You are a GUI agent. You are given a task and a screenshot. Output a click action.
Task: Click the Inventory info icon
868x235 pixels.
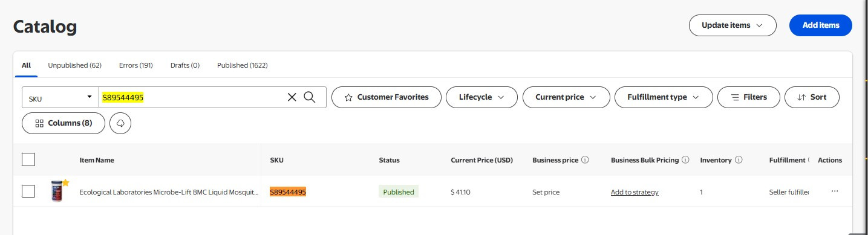point(739,160)
